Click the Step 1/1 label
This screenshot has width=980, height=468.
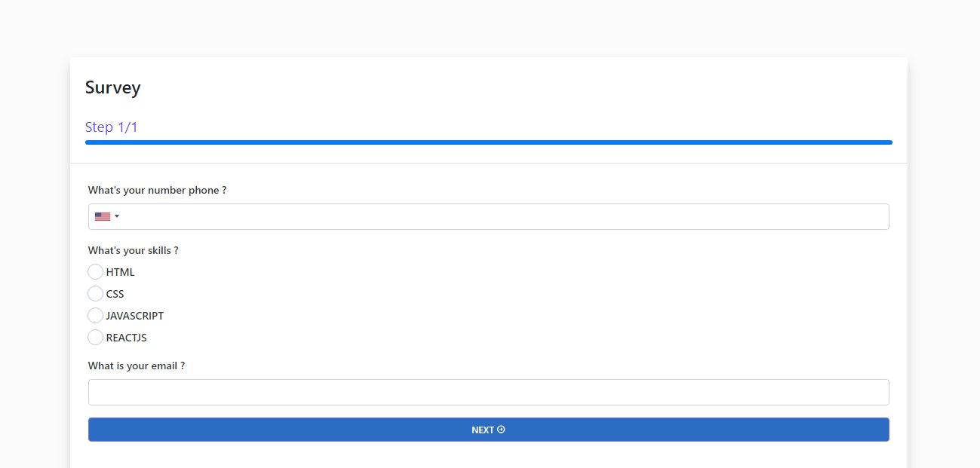point(112,127)
